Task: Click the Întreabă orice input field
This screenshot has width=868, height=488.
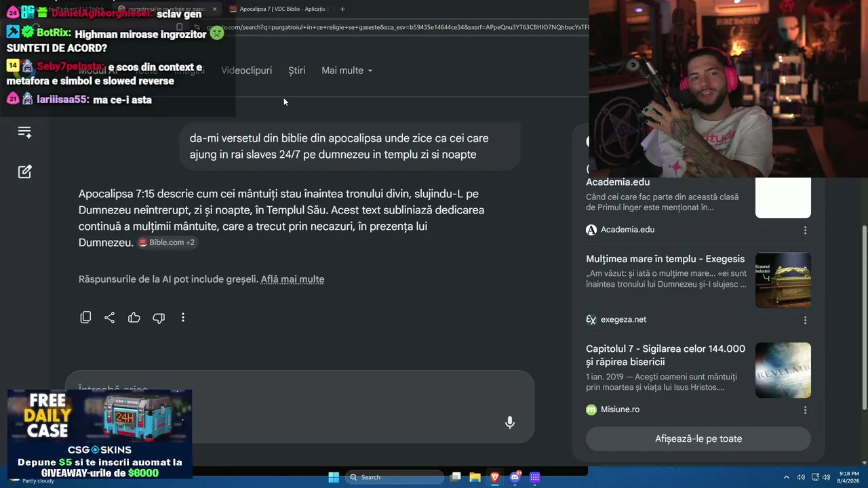Action: [x=300, y=407]
